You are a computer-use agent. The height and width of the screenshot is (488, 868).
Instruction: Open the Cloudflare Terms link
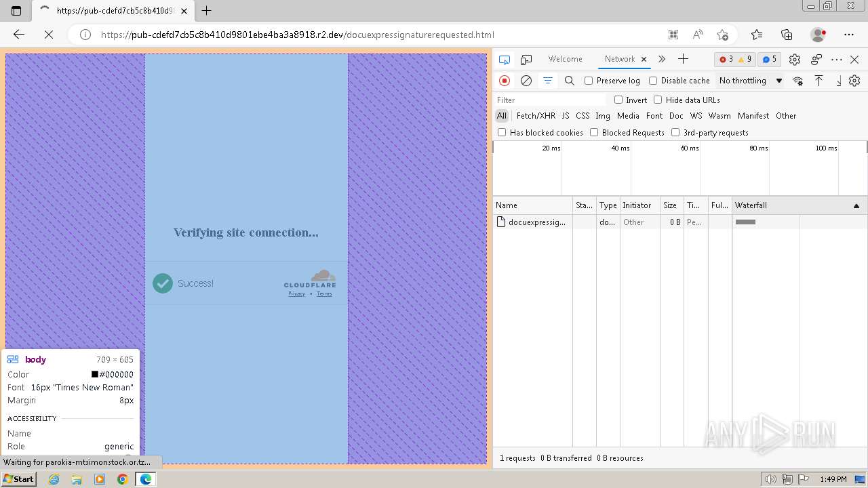(x=324, y=293)
